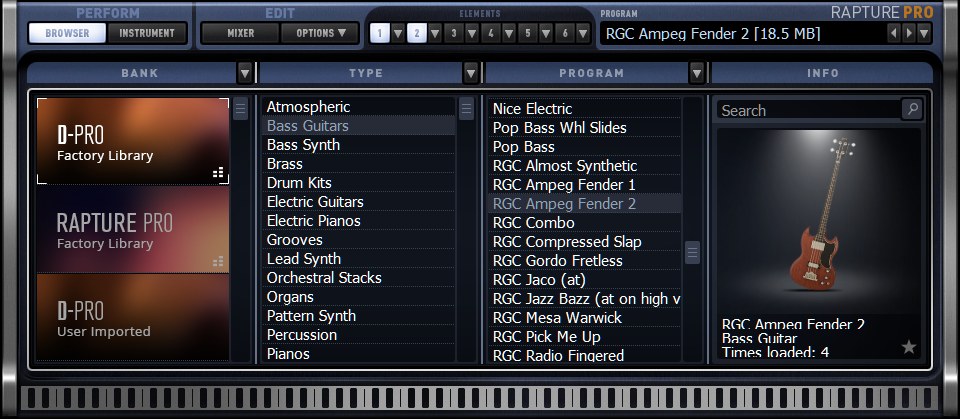Select the Lead Synth type

(359, 259)
